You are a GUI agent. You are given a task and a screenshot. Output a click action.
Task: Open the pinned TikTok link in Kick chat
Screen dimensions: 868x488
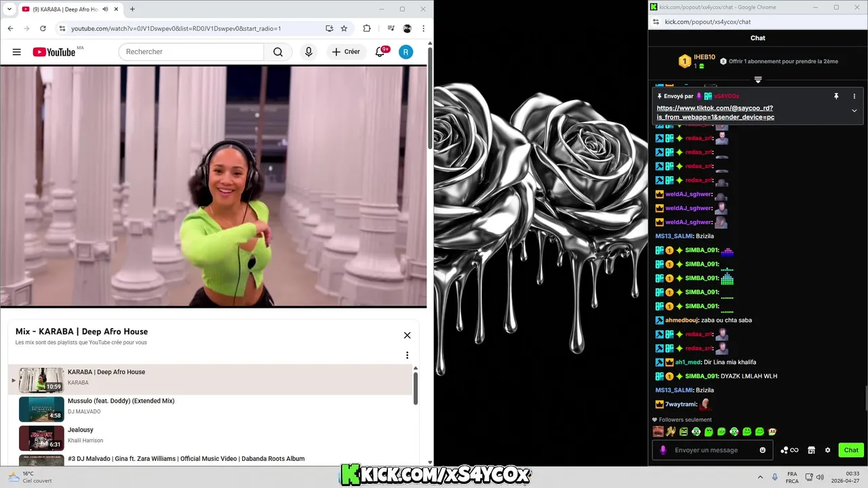[x=715, y=113]
